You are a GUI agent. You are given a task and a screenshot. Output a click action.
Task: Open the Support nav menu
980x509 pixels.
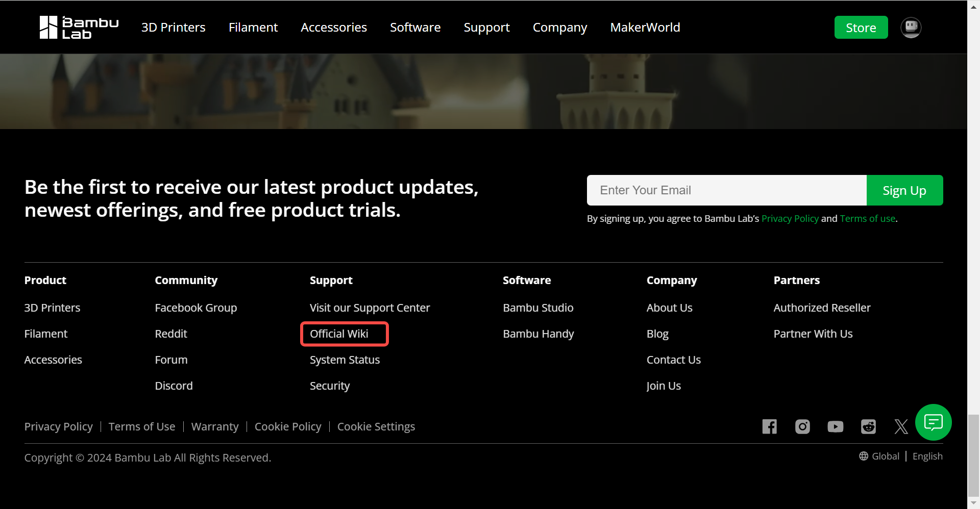tap(487, 28)
